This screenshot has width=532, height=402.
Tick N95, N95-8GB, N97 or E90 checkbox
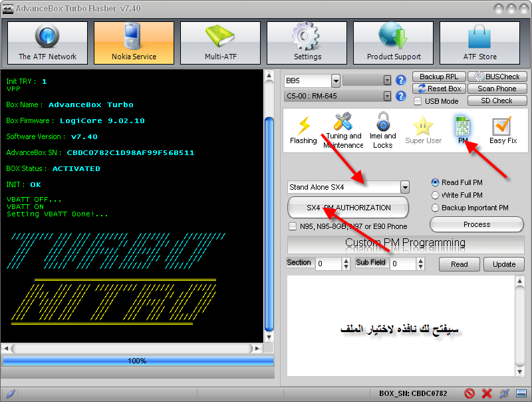292,226
